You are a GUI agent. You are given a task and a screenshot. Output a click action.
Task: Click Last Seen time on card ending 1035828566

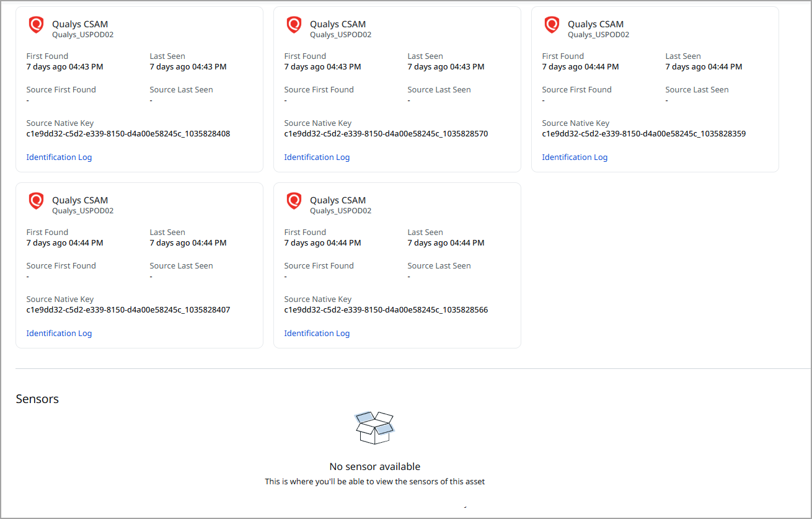[446, 243]
